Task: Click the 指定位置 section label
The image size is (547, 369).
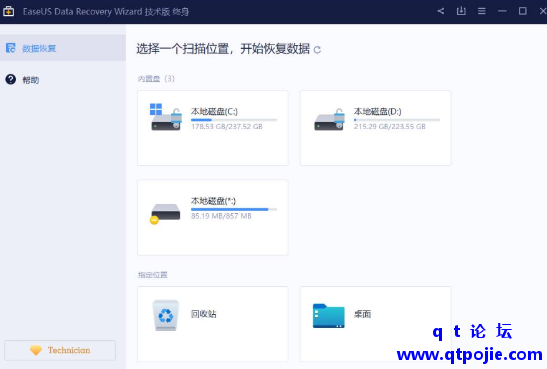Action: [152, 275]
